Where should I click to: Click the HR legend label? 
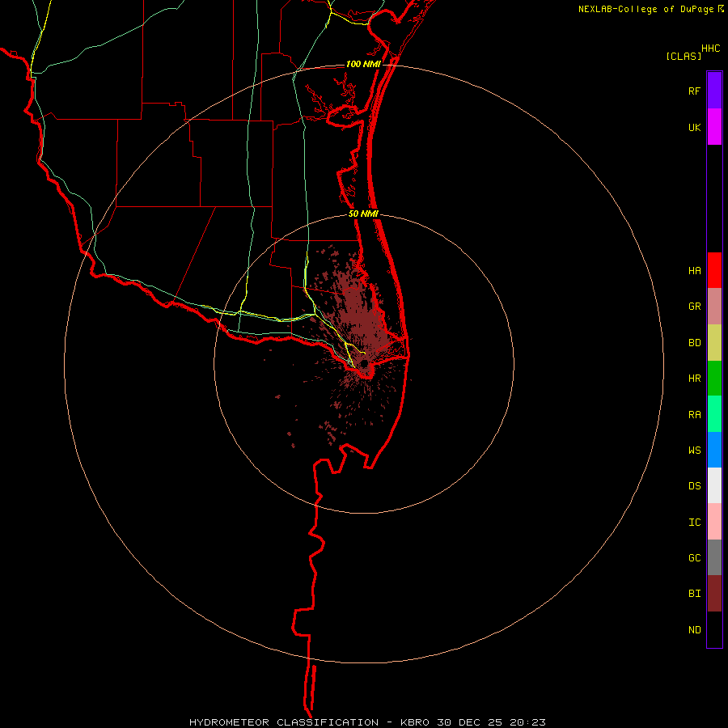[x=694, y=379]
